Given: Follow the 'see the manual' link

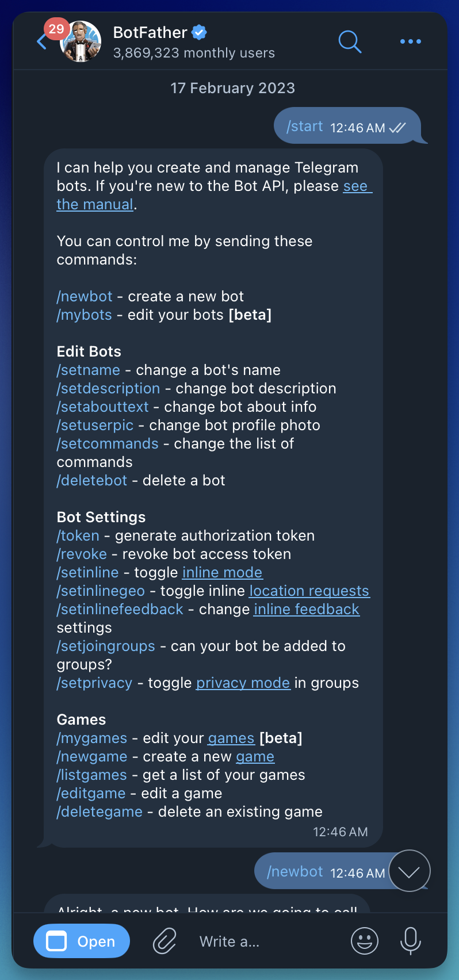Looking at the screenshot, I should [x=95, y=204].
